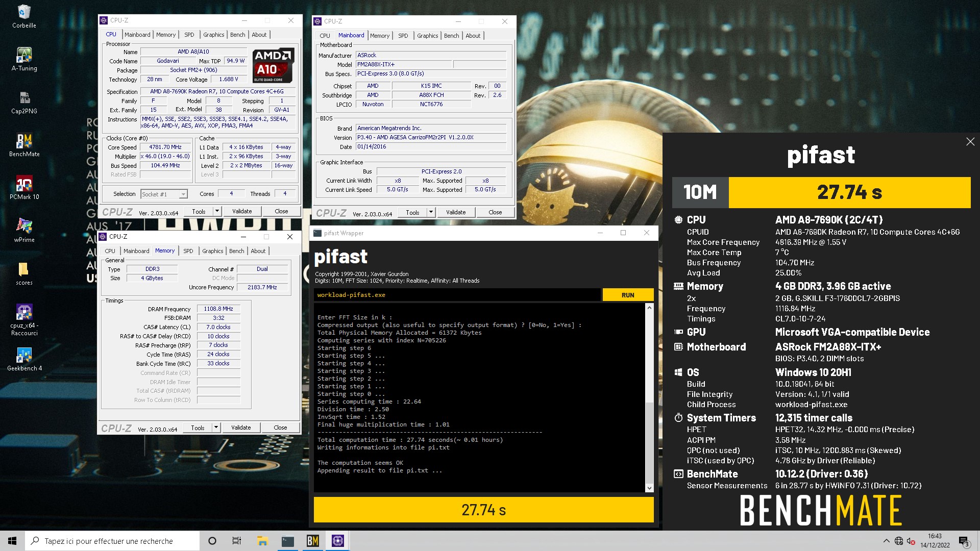Open the Cap2PNG desktop shortcut
980x551 pixels.
pos(24,102)
